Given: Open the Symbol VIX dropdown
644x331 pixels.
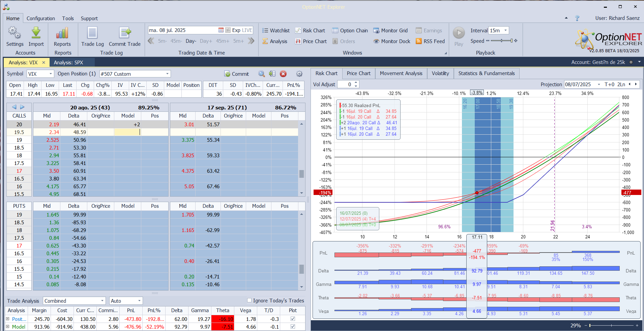Looking at the screenshot, I should (x=51, y=74).
